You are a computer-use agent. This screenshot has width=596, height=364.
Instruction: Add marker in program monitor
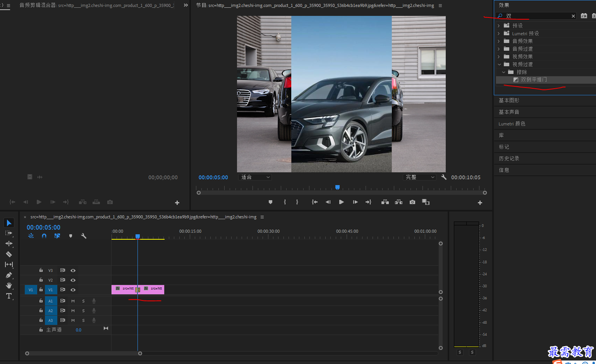[x=270, y=202]
